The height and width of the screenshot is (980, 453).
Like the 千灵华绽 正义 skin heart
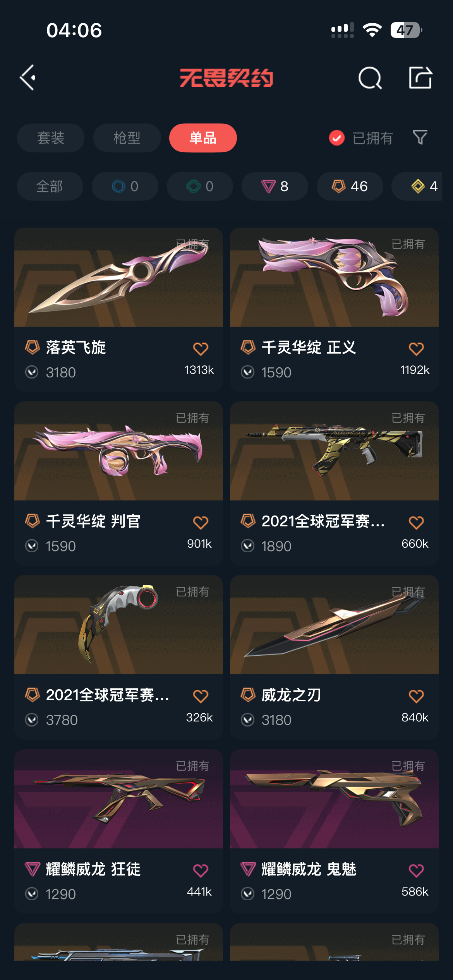pyautogui.click(x=416, y=349)
